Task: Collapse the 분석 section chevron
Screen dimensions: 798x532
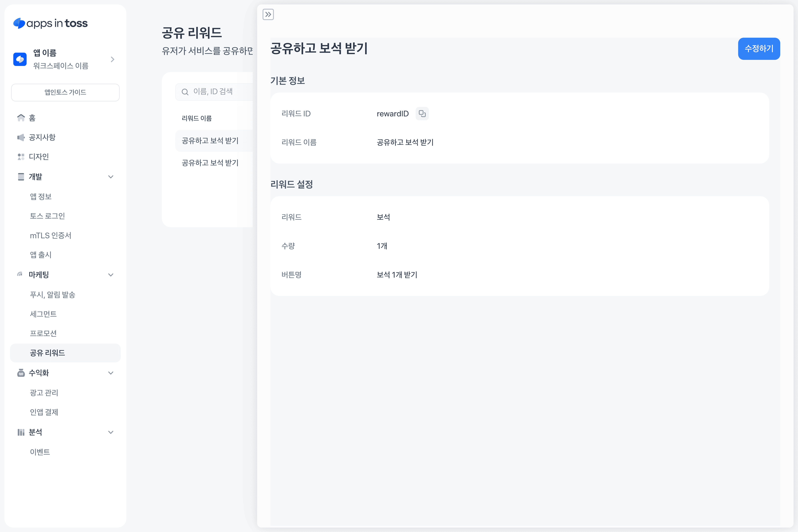Action: pos(111,432)
